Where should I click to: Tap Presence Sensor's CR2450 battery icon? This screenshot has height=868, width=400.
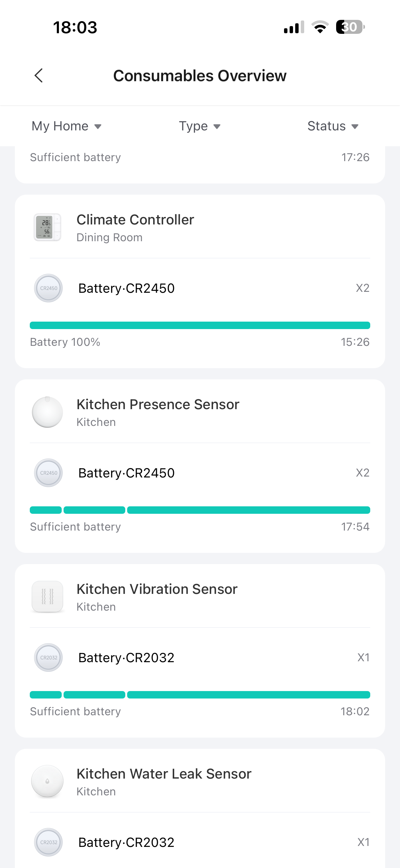[48, 473]
